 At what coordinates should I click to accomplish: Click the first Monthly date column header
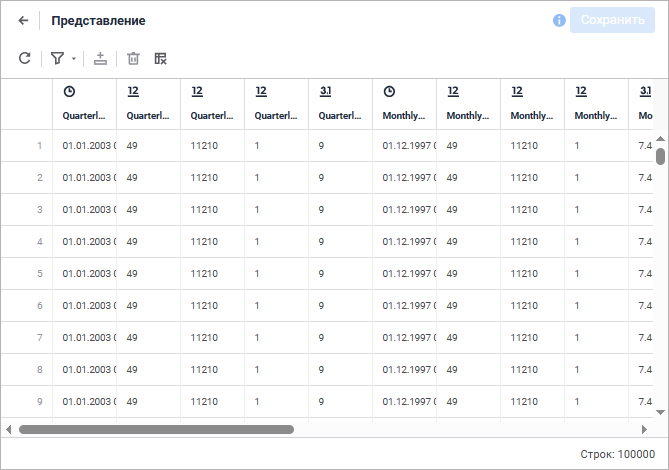point(404,104)
